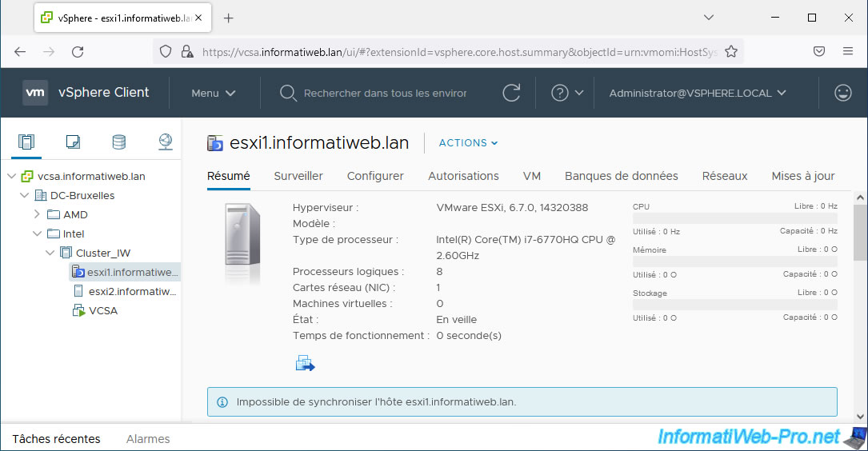
Task: Click the search all environments field
Action: point(385,93)
